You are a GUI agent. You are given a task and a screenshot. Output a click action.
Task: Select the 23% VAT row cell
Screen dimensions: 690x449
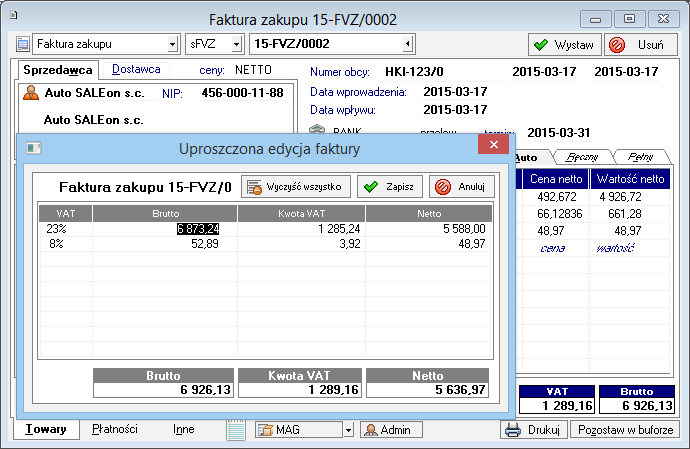66,229
